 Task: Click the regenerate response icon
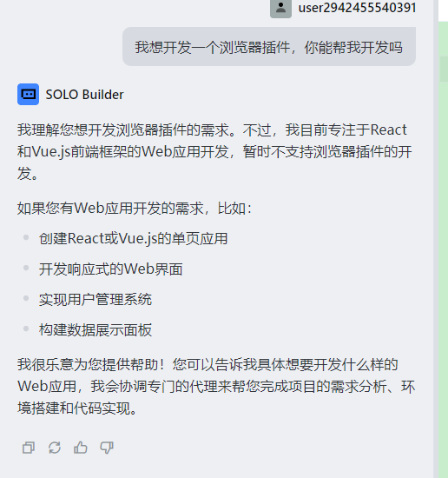click(55, 448)
